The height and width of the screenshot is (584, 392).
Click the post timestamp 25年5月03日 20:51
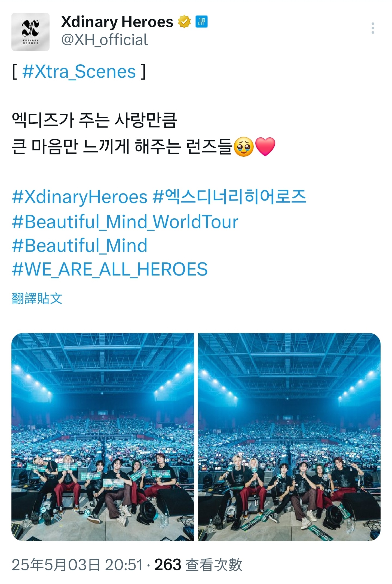tap(77, 564)
